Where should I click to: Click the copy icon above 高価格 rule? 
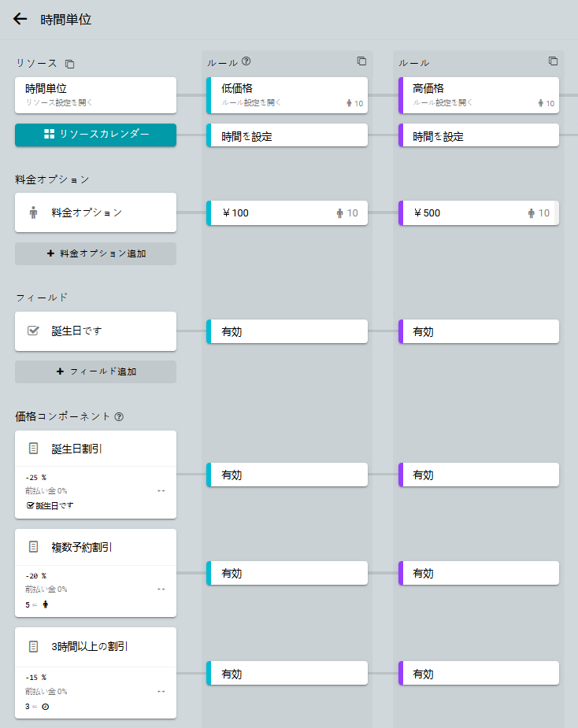(x=553, y=61)
